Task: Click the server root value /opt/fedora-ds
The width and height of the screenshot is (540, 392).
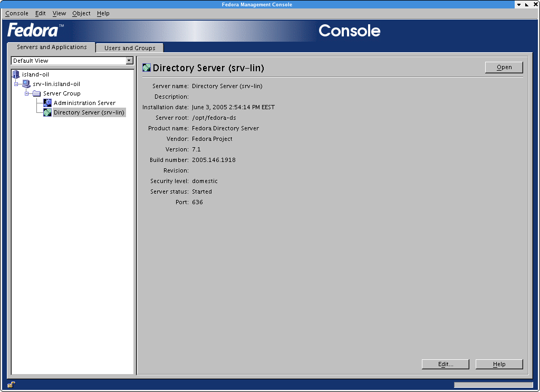Action: point(214,118)
